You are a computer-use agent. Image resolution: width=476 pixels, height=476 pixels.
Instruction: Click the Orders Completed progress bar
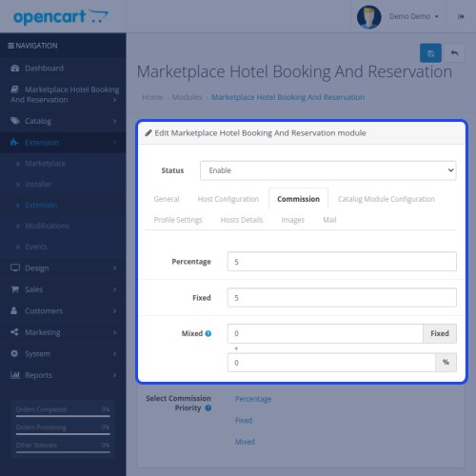(x=63, y=416)
